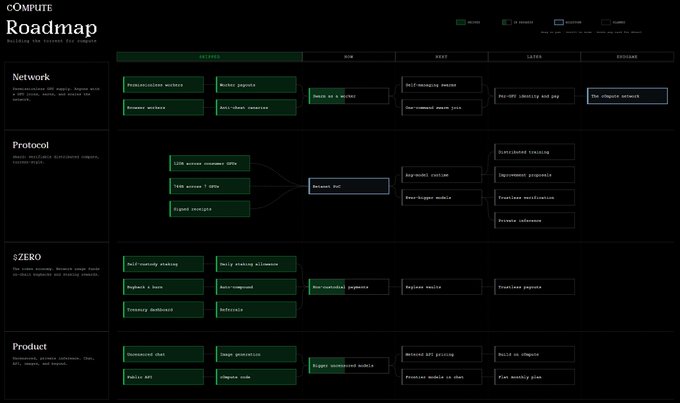The height and width of the screenshot is (403, 680).
Task: Open the Browser workers card
Action: pos(163,108)
